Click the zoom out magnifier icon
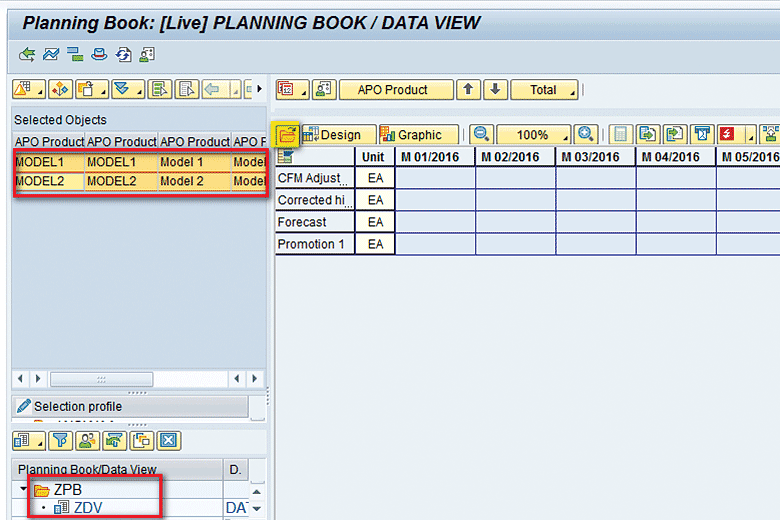The height and width of the screenshot is (520, 780). point(482,135)
